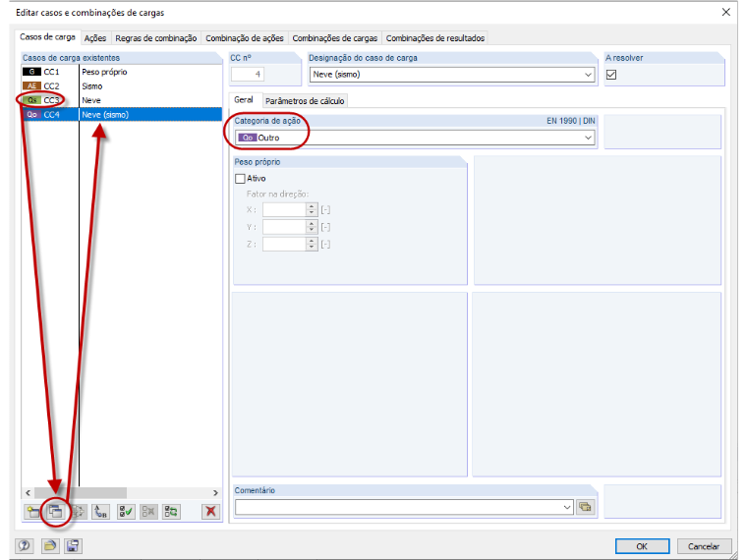747x560 pixels.
Task: Open saved settings with the folder icon
Action: pos(50,545)
